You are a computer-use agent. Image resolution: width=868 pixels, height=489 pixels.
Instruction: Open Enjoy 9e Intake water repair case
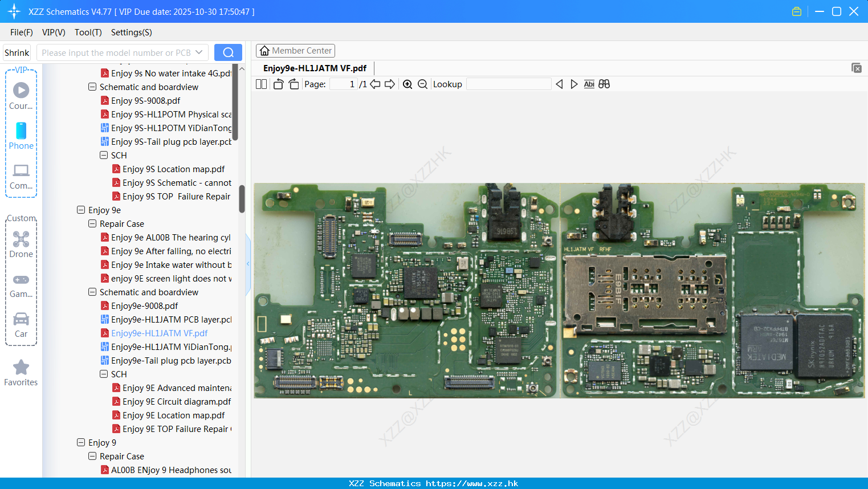tap(172, 264)
